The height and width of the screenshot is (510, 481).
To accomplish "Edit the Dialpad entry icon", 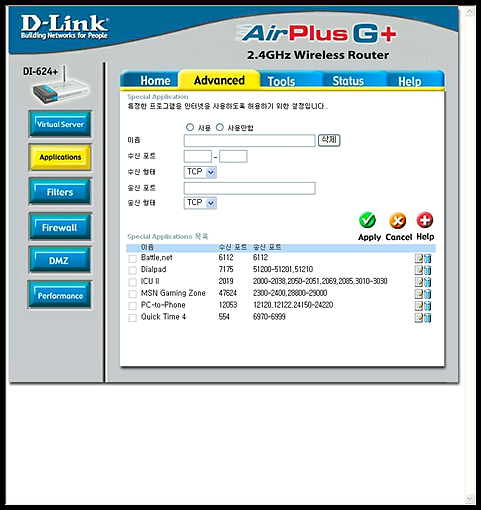I will click(x=419, y=270).
